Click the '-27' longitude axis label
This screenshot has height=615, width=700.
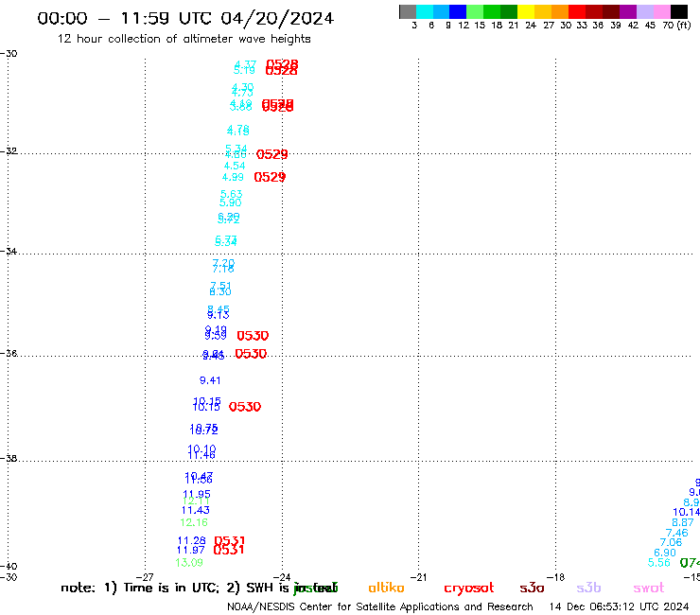point(145,577)
